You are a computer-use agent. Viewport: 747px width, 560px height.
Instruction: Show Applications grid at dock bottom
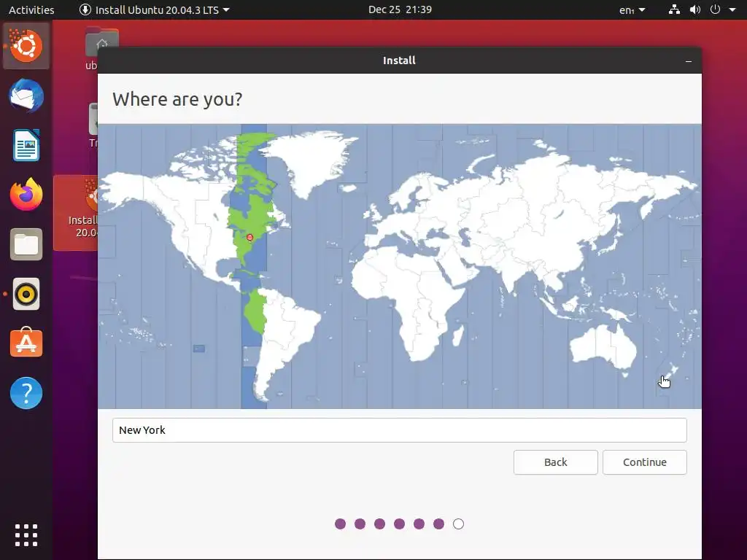click(26, 535)
